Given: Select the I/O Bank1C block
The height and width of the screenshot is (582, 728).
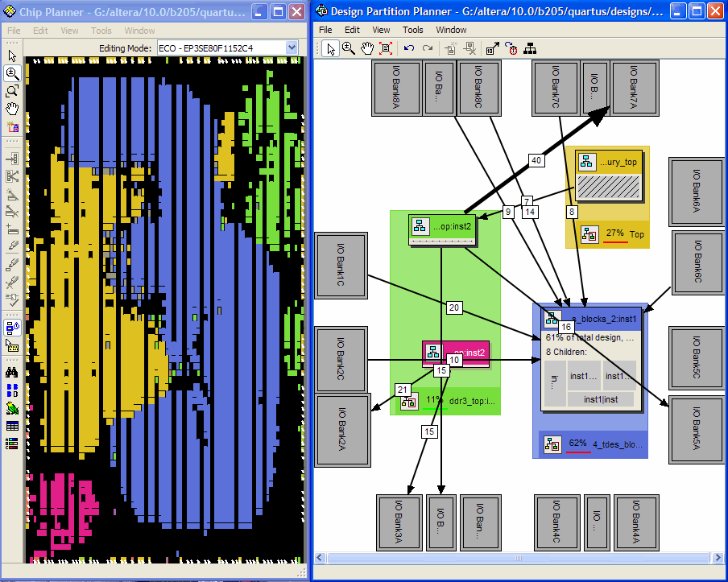Looking at the screenshot, I should 341,266.
